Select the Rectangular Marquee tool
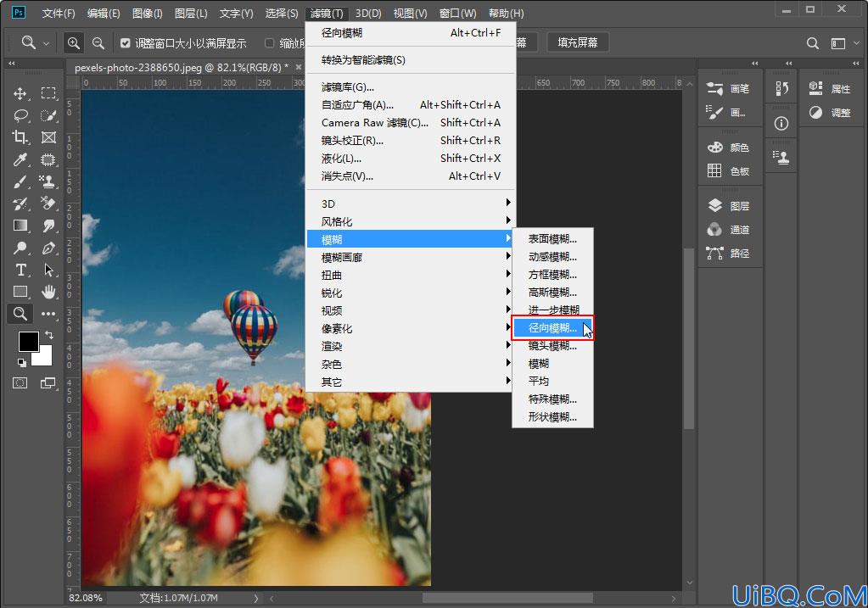The image size is (868, 608). pyautogui.click(x=48, y=93)
